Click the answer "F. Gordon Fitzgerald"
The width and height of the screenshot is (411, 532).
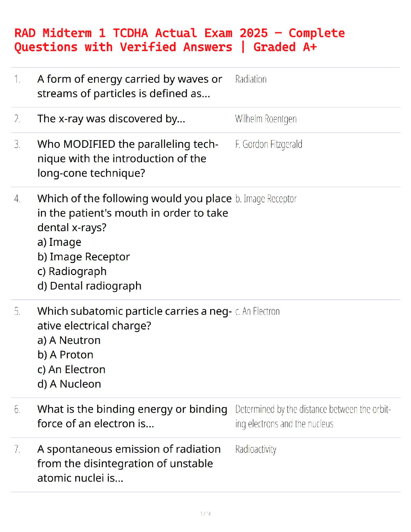coord(269,144)
